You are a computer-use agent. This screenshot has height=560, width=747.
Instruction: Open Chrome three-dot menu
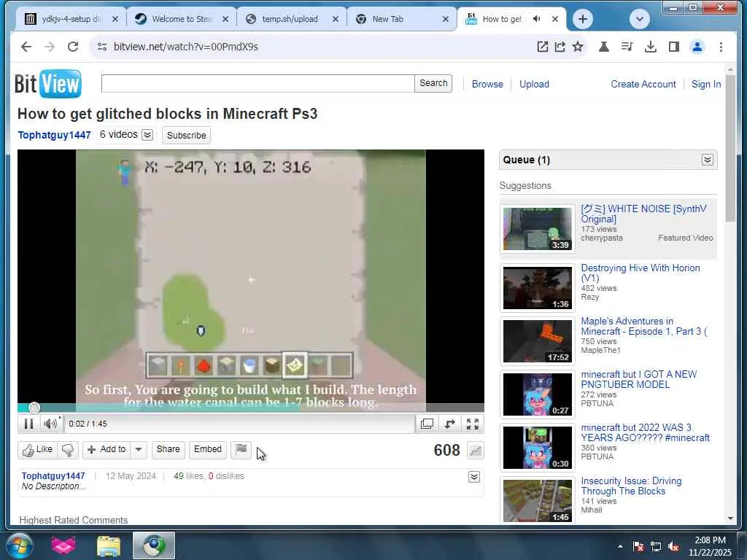tap(721, 47)
